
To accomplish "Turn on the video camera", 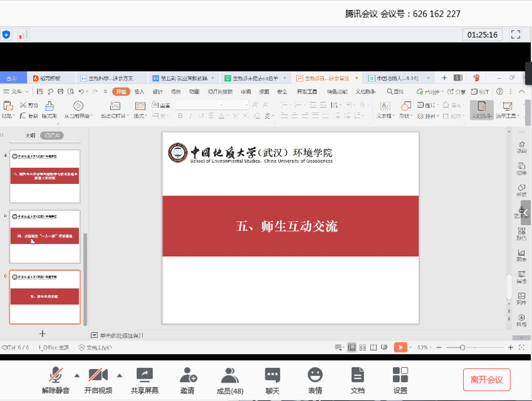I will click(x=98, y=380).
